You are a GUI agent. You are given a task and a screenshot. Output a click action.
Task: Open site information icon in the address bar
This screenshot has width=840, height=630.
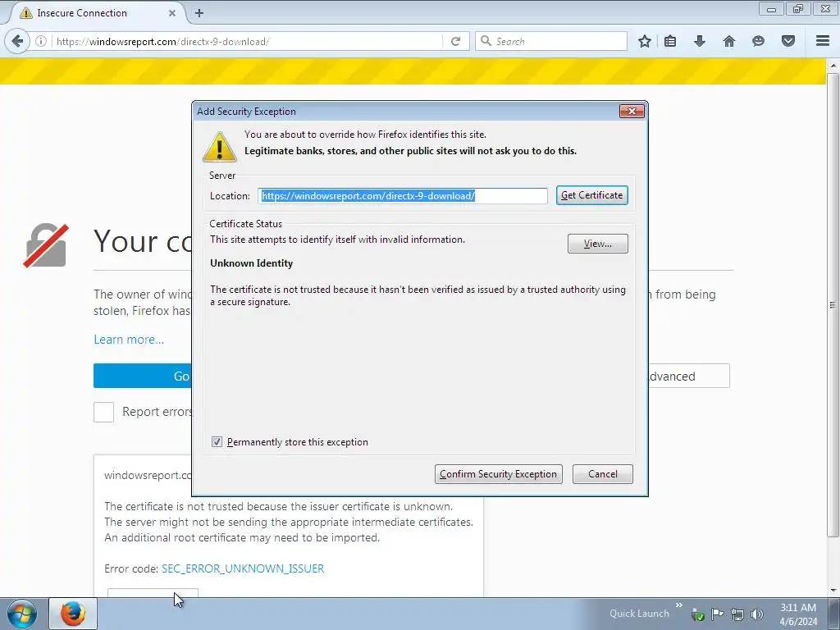click(41, 41)
